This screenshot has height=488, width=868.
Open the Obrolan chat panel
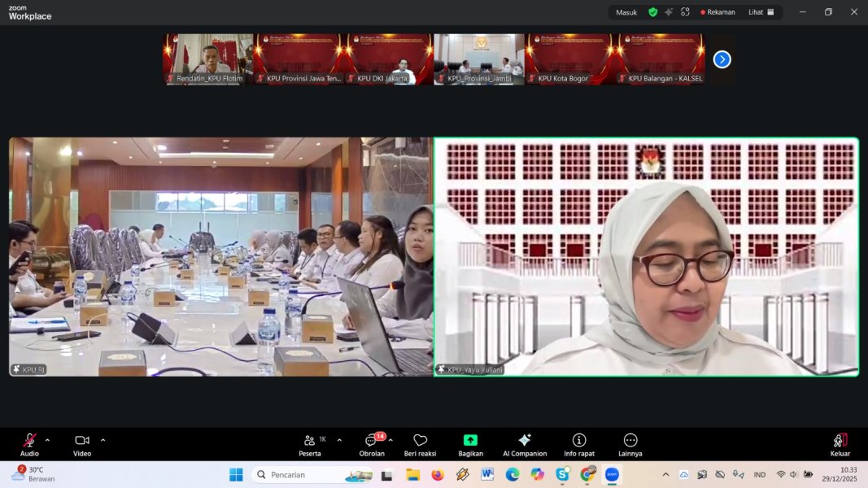pyautogui.click(x=372, y=442)
